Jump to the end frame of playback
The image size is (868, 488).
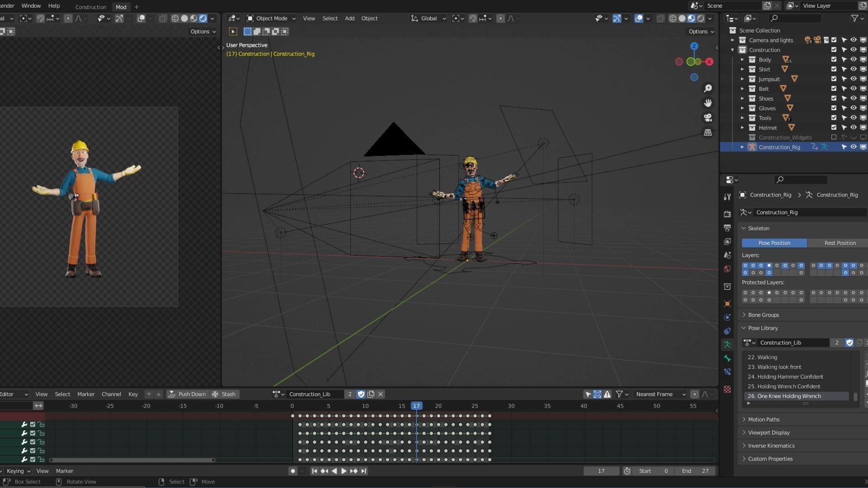[364, 471]
